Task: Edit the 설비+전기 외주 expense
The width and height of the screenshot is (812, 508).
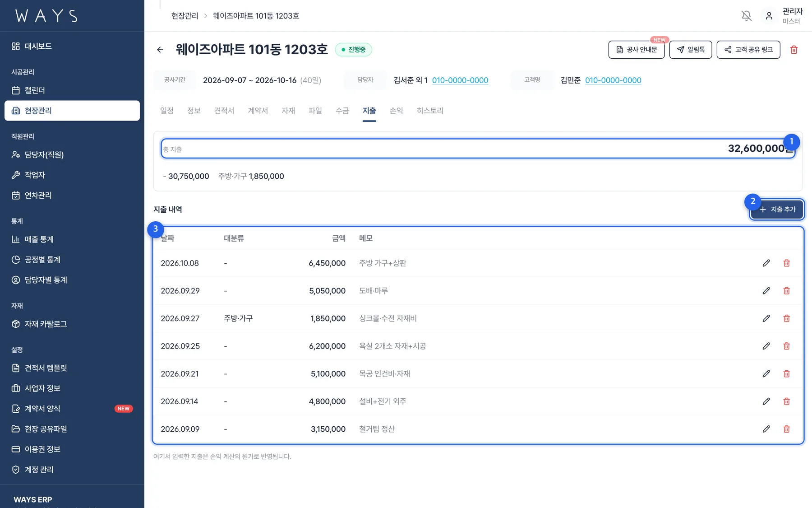Action: tap(766, 401)
